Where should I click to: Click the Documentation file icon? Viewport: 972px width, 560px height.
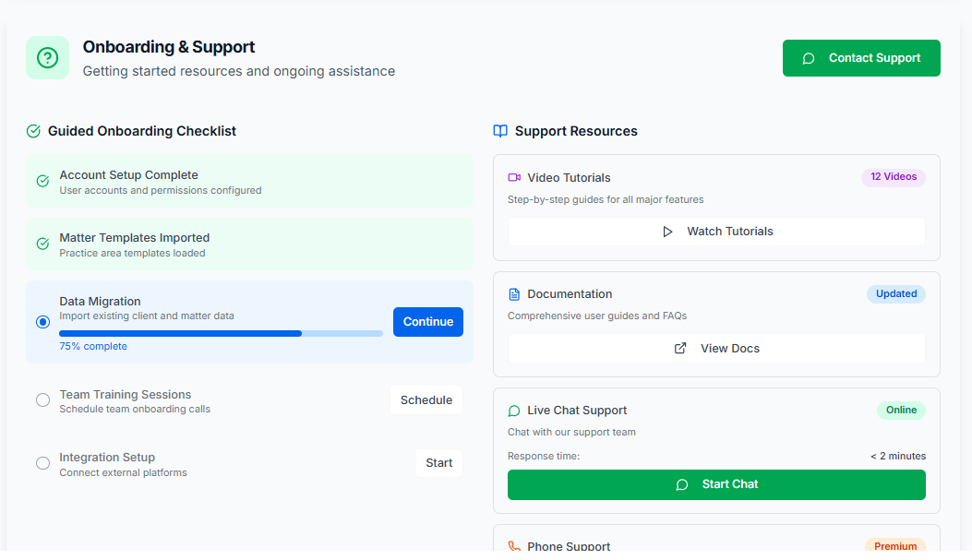514,294
